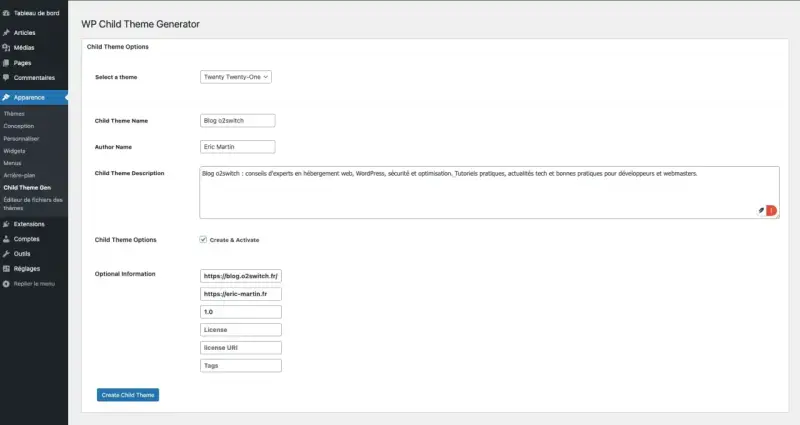
Task: Select the Child Theme Gen submenu item
Action: coord(27,188)
